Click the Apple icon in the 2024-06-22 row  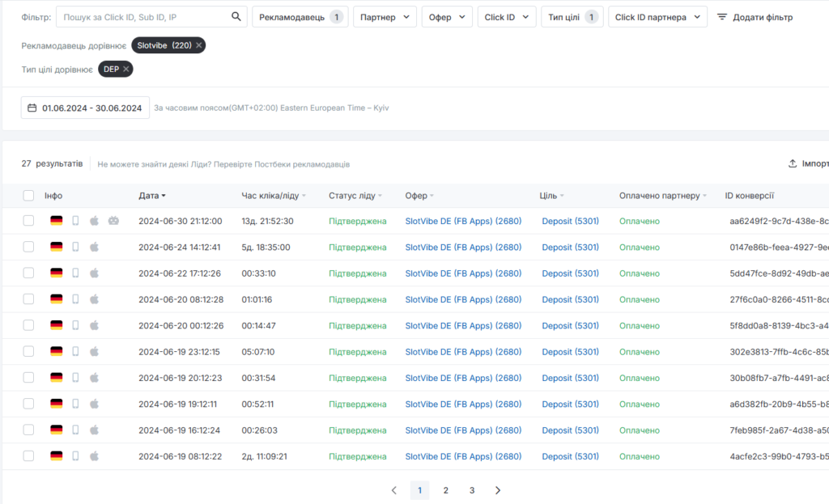(94, 273)
